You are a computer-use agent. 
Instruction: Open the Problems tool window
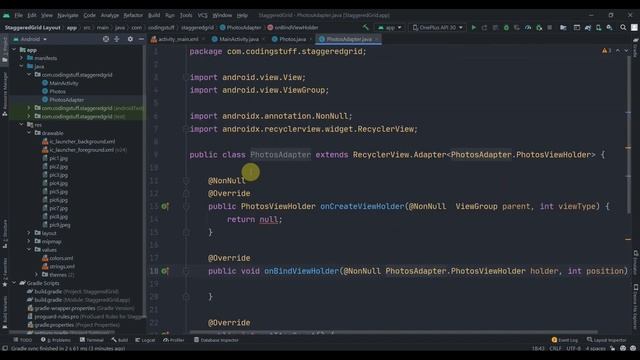(56, 340)
